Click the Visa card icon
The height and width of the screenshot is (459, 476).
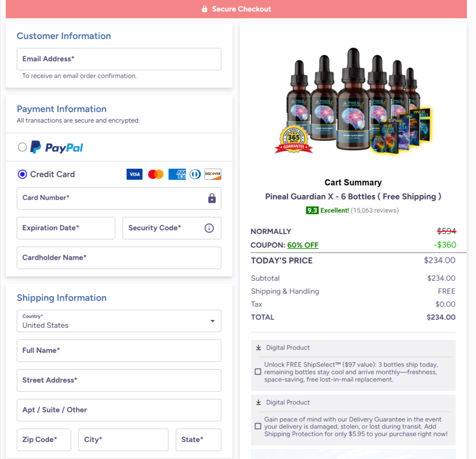click(x=134, y=174)
